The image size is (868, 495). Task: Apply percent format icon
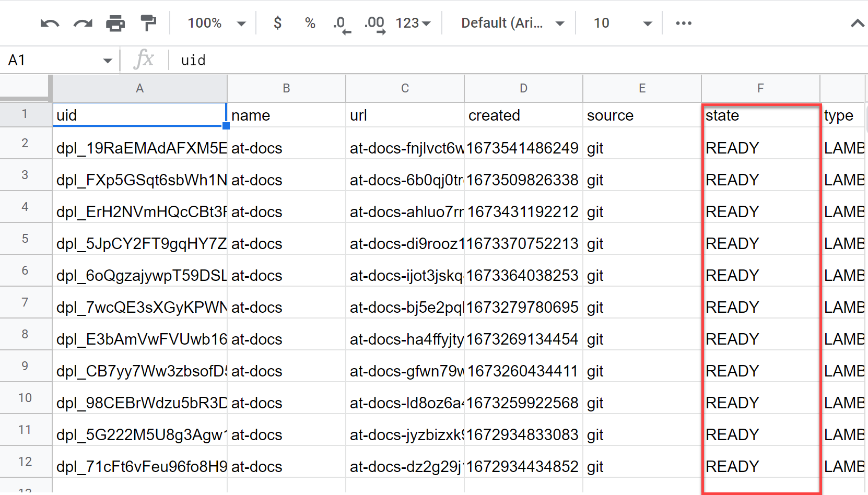[x=310, y=23]
